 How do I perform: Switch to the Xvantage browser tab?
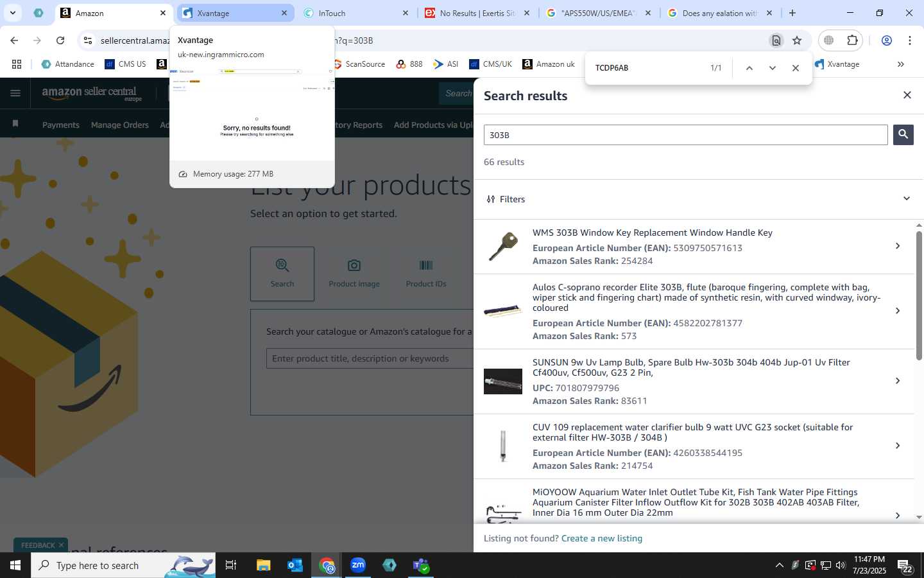coord(234,13)
